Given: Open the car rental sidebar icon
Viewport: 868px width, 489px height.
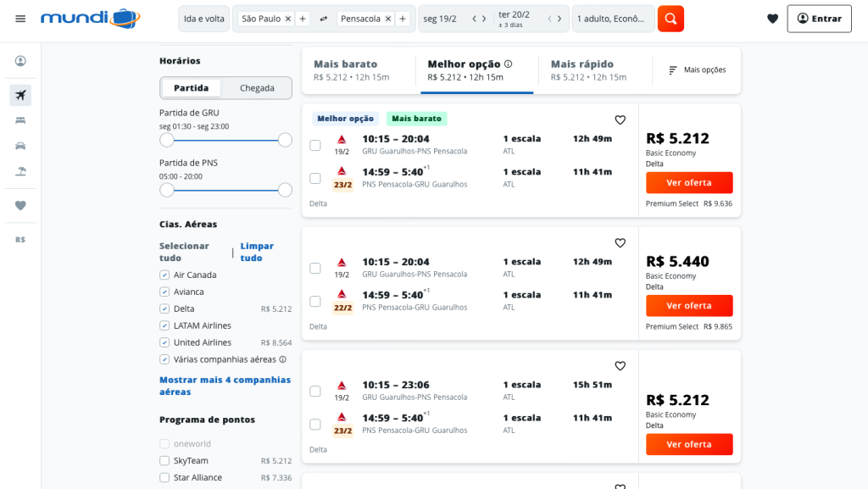Looking at the screenshot, I should [x=20, y=146].
